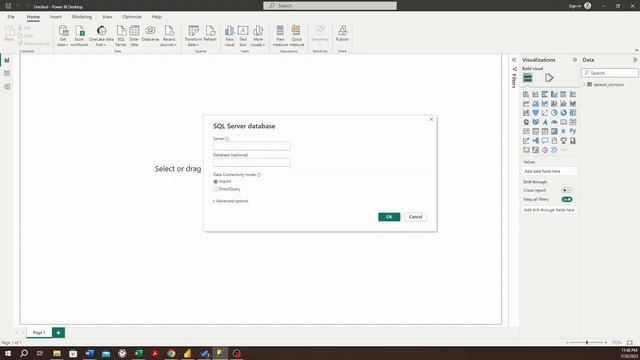The height and width of the screenshot is (360, 640).
Task: Close the SQL Server database dialog
Action: pos(431,120)
